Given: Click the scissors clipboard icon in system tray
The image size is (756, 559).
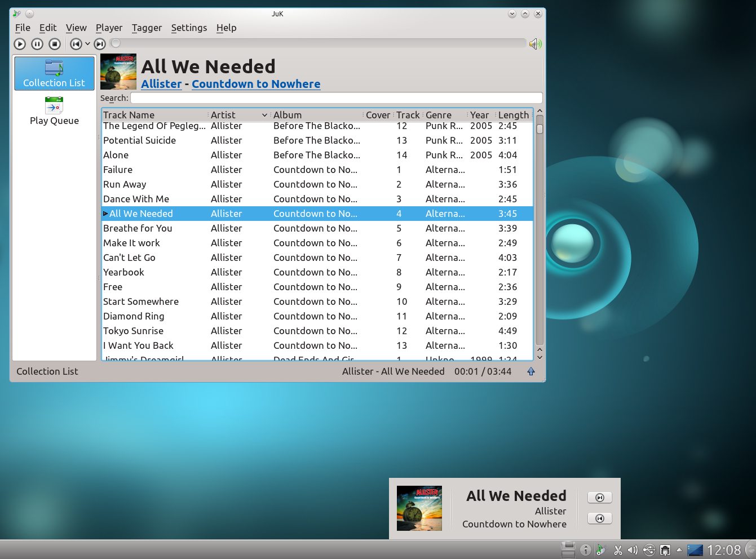Looking at the screenshot, I should 618,550.
